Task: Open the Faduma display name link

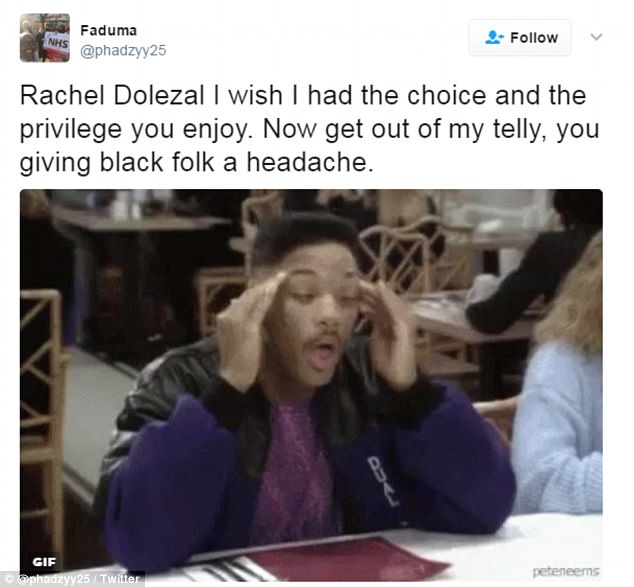Action: pyautogui.click(x=108, y=30)
